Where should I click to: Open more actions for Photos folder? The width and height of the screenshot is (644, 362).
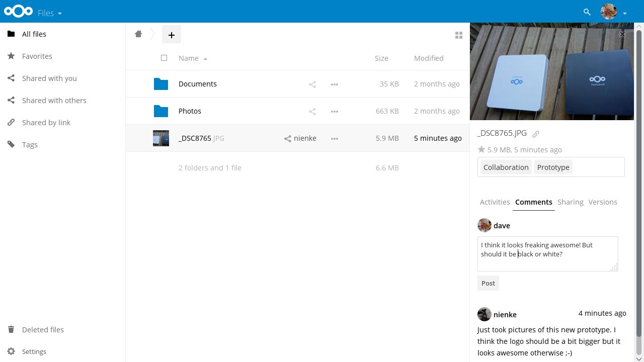click(334, 112)
